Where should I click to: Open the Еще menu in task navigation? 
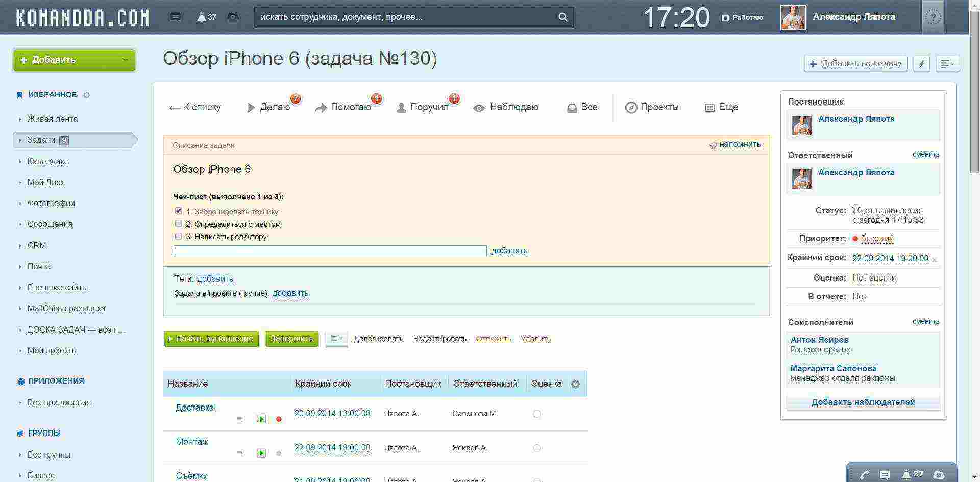[x=722, y=107]
